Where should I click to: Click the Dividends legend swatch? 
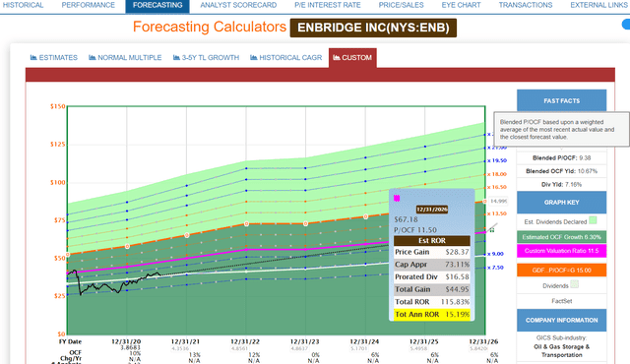tap(575, 284)
